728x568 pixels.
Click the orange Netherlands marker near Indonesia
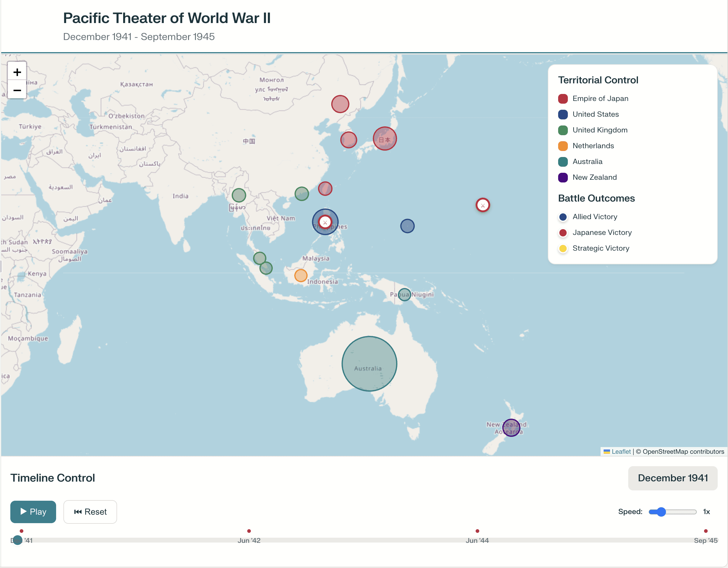click(301, 276)
